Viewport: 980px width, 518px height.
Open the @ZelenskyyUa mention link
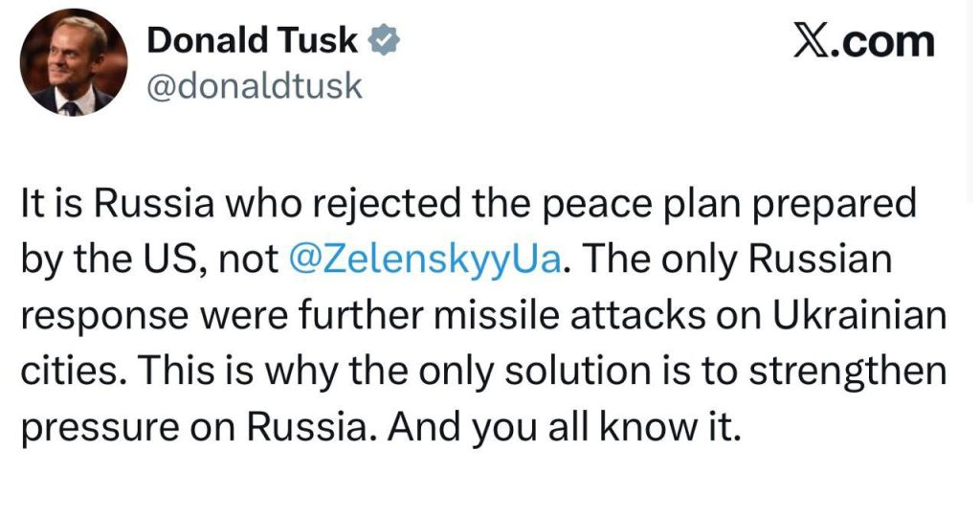423,261
